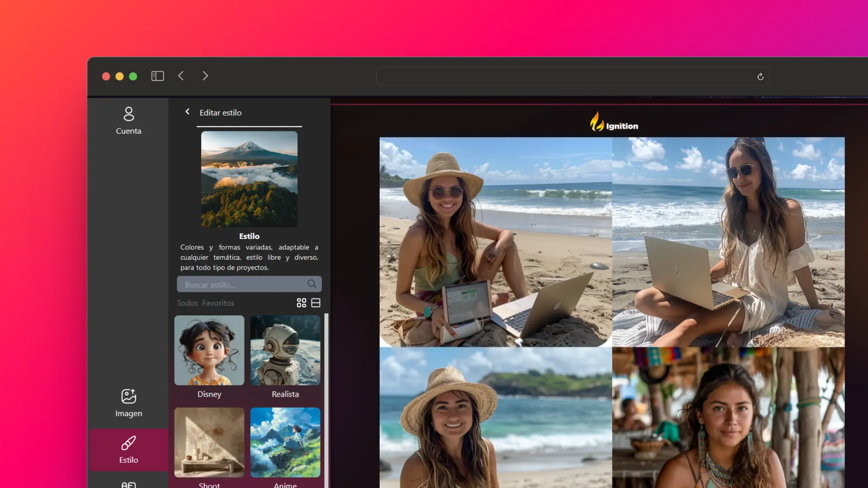868x488 pixels.
Task: Focus the Buscar estilo search field
Action: point(249,284)
